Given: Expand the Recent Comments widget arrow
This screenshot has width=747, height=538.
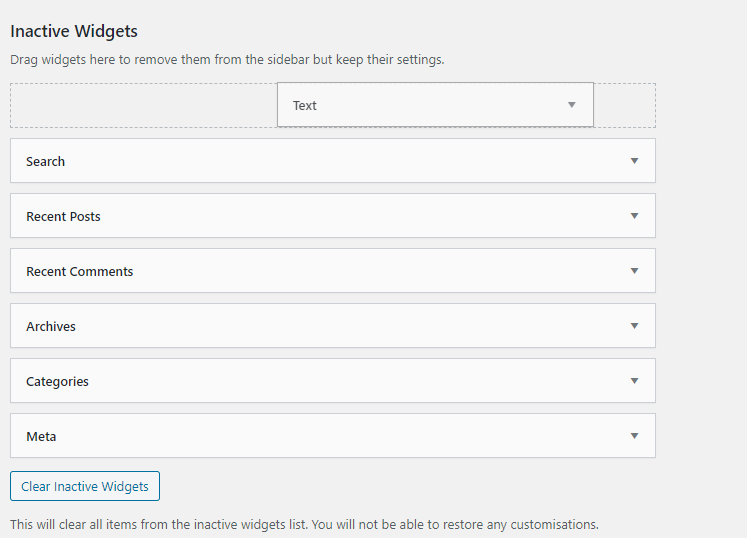Looking at the screenshot, I should pyautogui.click(x=634, y=271).
